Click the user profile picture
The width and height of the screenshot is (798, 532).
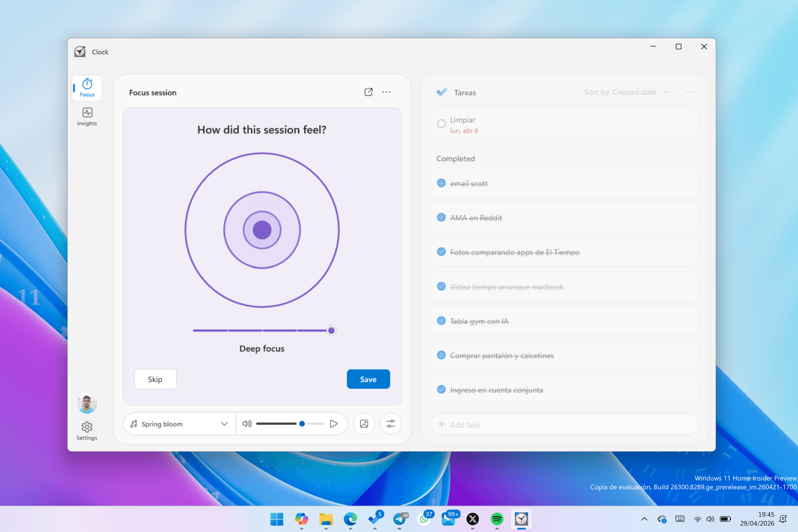coord(87,404)
